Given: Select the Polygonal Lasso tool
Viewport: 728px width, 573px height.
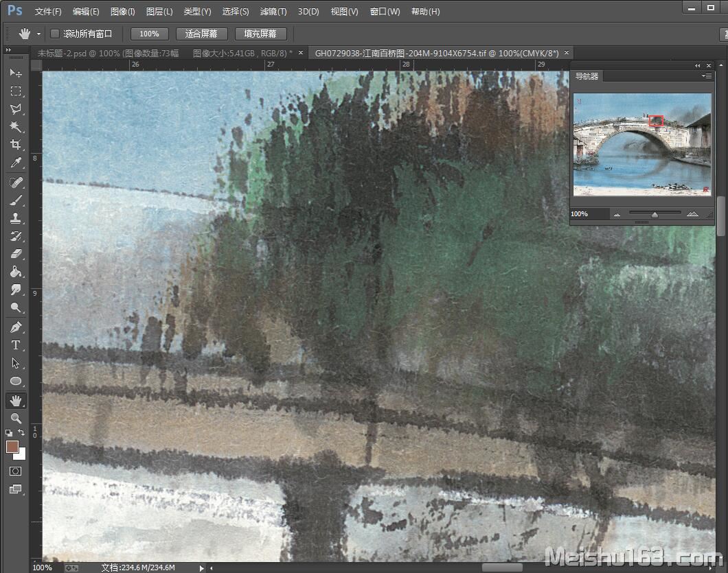Looking at the screenshot, I should click(15, 109).
